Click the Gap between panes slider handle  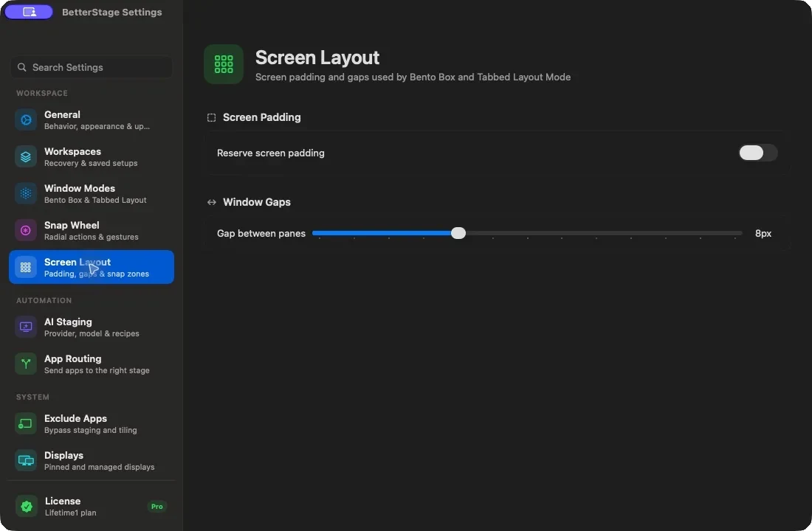coord(458,233)
